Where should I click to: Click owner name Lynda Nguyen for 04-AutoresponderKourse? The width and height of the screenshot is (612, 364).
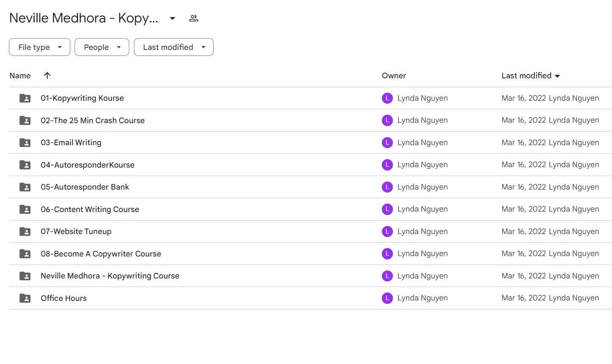[x=423, y=165]
